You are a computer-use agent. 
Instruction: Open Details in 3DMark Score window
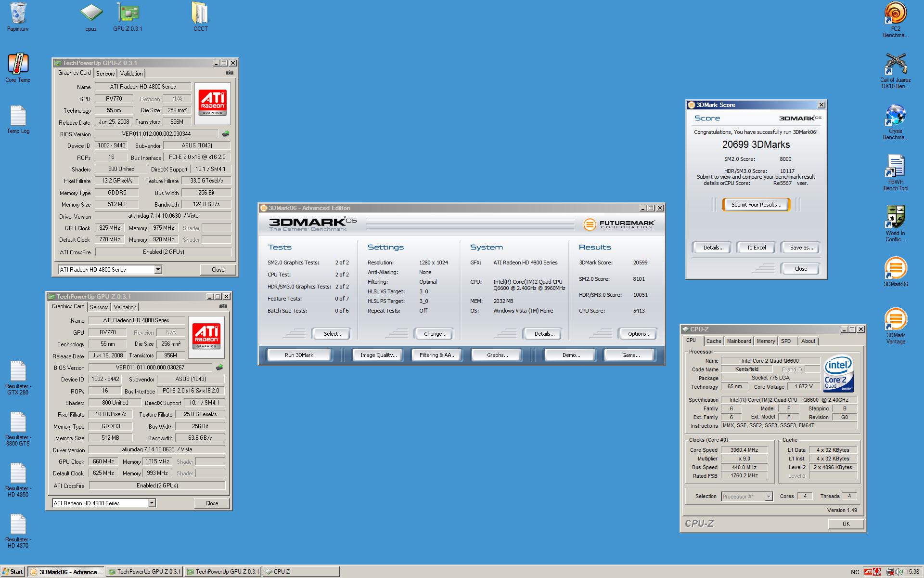(713, 248)
